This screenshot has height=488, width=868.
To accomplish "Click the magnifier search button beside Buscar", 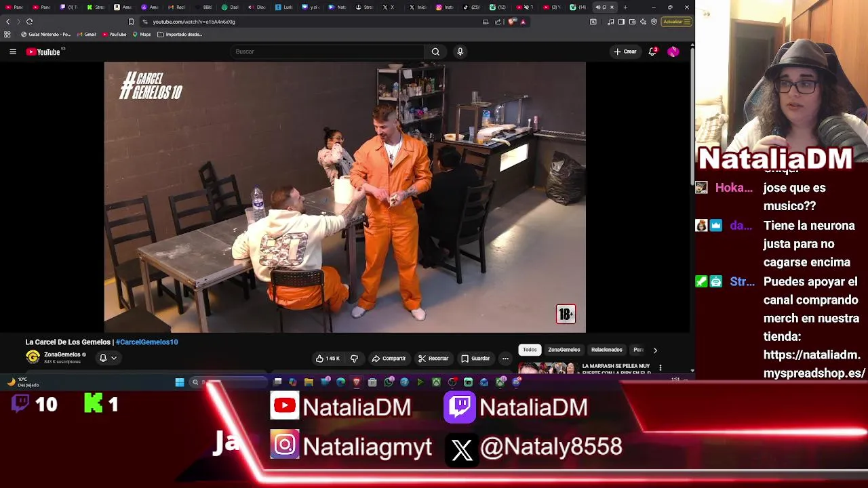I will tap(435, 52).
